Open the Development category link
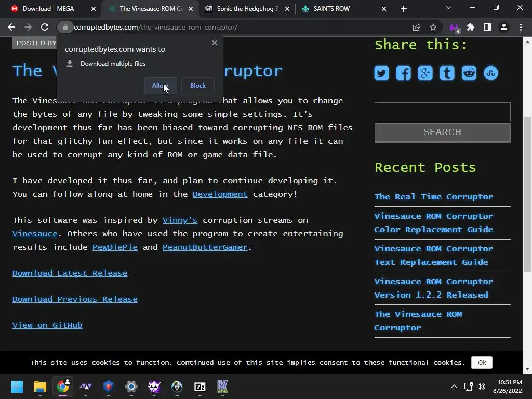The width and height of the screenshot is (532, 399). (x=220, y=194)
